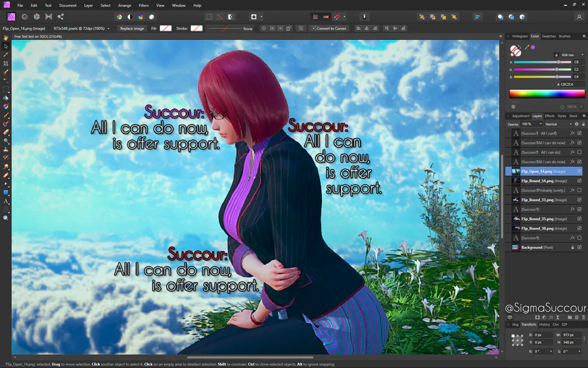
Task: Select the Rectangle shape tool
Action: (x=6, y=192)
